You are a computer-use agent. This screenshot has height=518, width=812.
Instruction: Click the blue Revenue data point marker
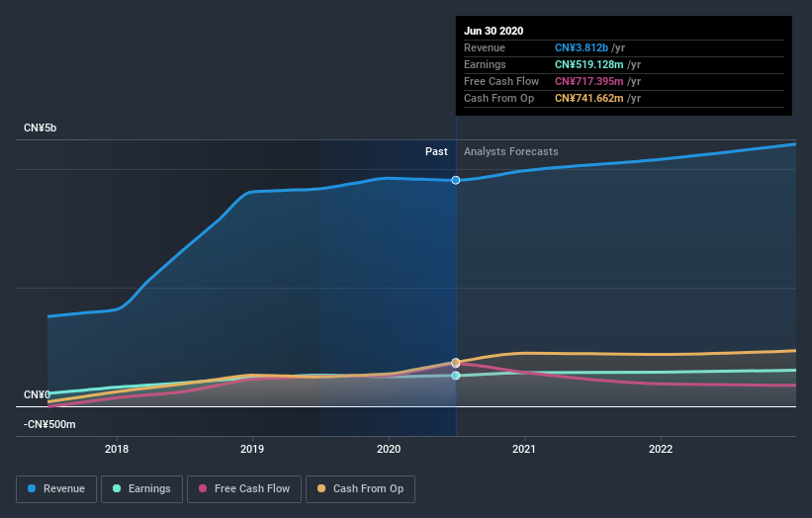(x=456, y=180)
